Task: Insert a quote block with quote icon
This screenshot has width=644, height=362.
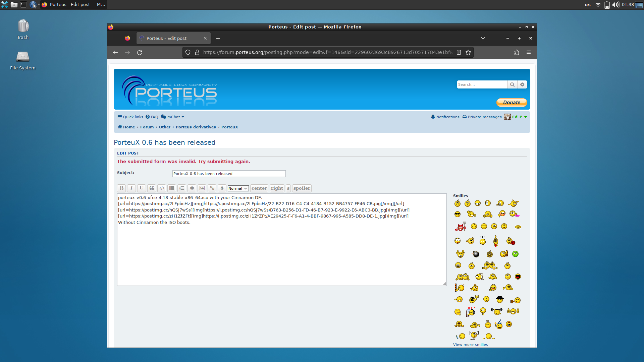Action: point(152,188)
